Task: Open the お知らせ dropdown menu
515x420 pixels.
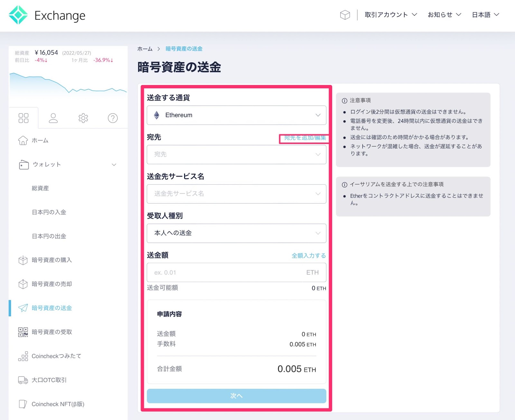Action: tap(445, 15)
